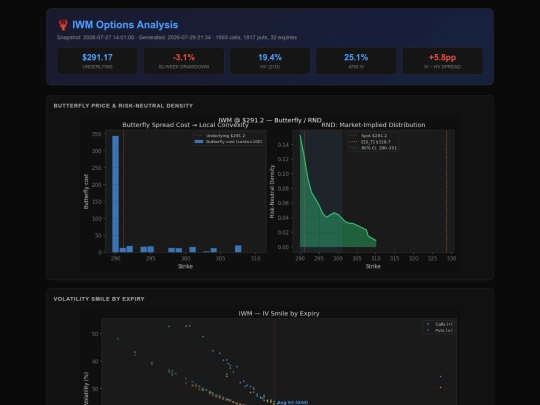Click the lobster logo icon beside the title
This screenshot has height=405, width=540.
[x=63, y=25]
